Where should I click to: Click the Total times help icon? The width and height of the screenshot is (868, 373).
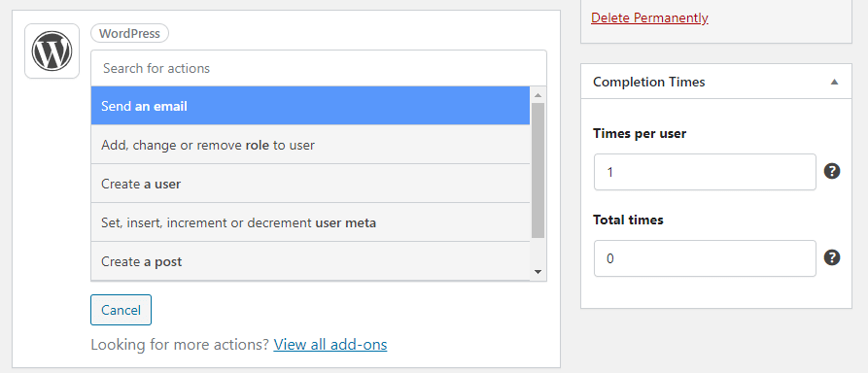tap(832, 257)
